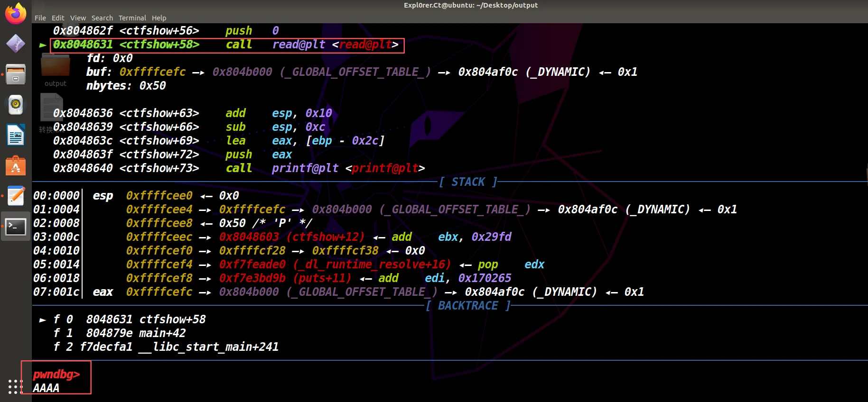Viewport: 868px width, 402px height.
Task: Select the document file icon on desktop
Action: [x=51, y=107]
